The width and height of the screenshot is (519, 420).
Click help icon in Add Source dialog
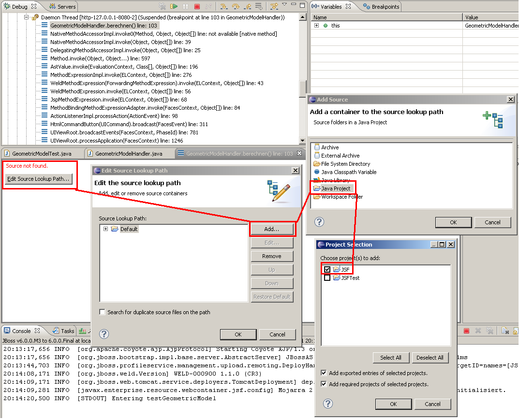click(319, 222)
